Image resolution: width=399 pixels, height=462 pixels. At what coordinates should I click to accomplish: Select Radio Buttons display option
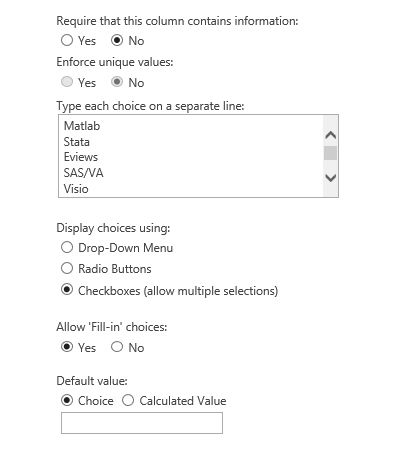pos(67,268)
